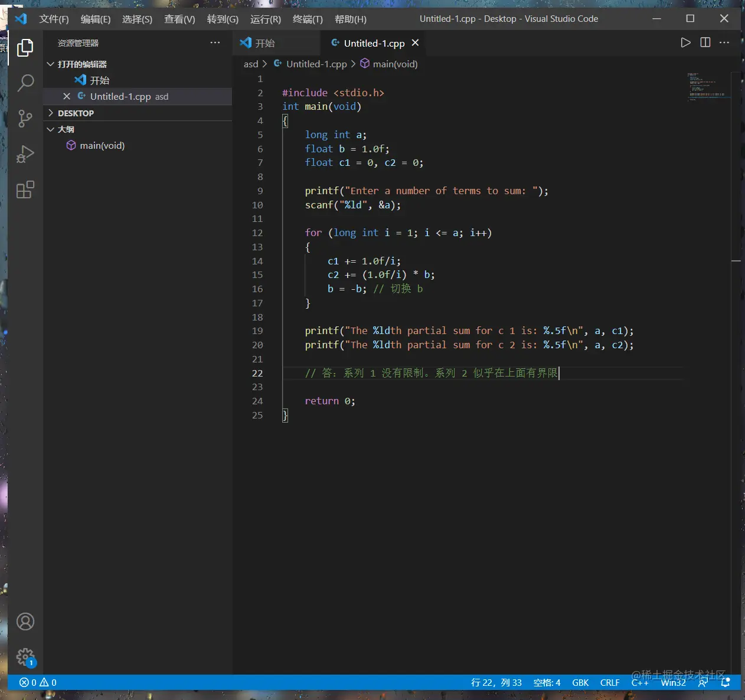Open the Source Control view
Viewport: 745px width, 700px height.
pyautogui.click(x=25, y=119)
